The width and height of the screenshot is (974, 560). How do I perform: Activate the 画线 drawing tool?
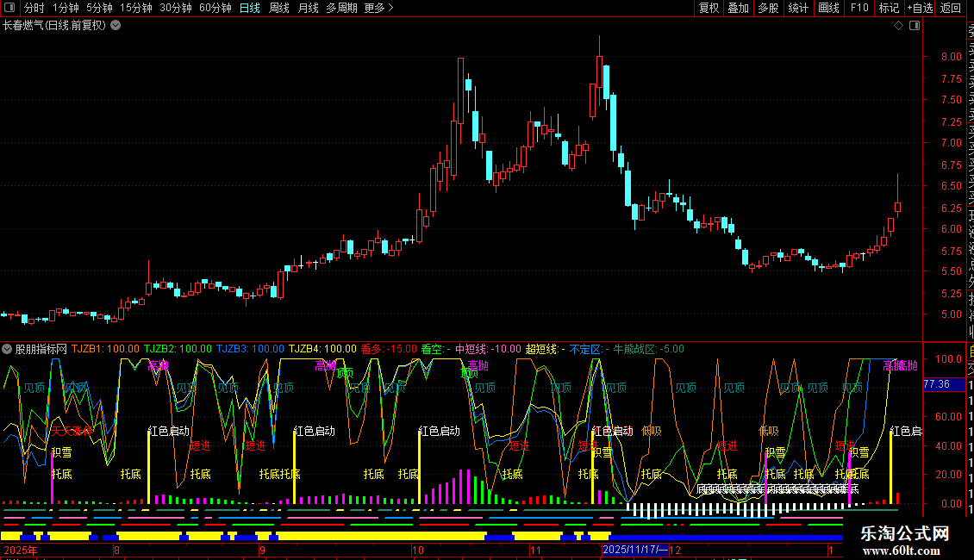pos(828,8)
